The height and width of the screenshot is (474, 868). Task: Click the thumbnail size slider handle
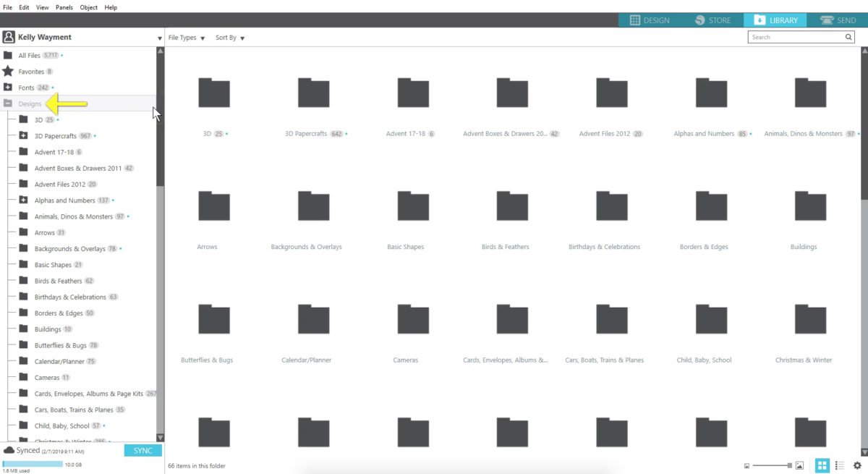(790, 465)
